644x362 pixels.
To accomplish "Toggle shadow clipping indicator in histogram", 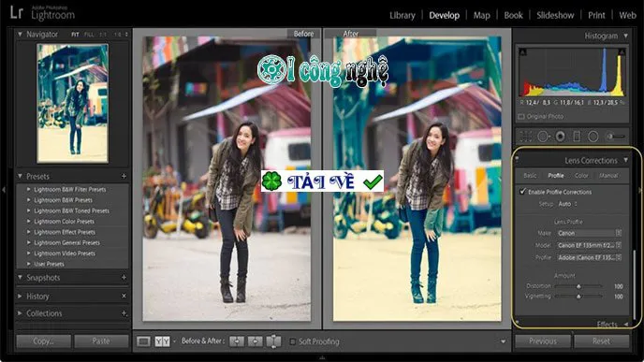I will [x=523, y=52].
